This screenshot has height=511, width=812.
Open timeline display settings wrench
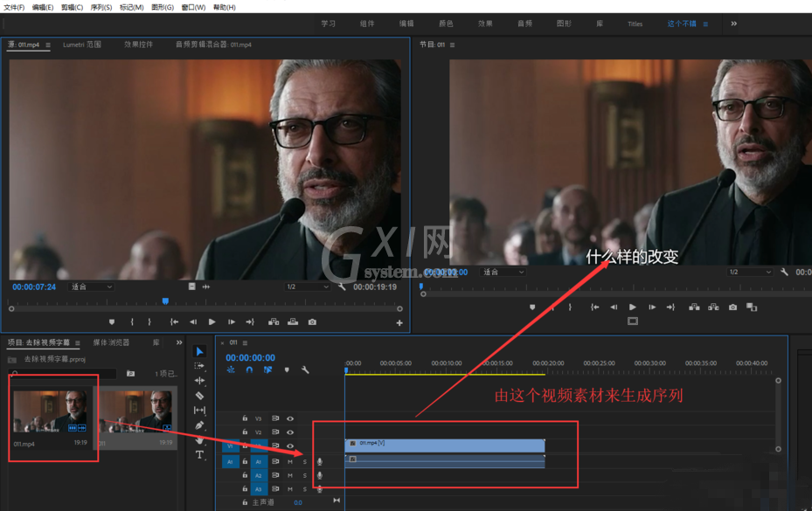(305, 369)
